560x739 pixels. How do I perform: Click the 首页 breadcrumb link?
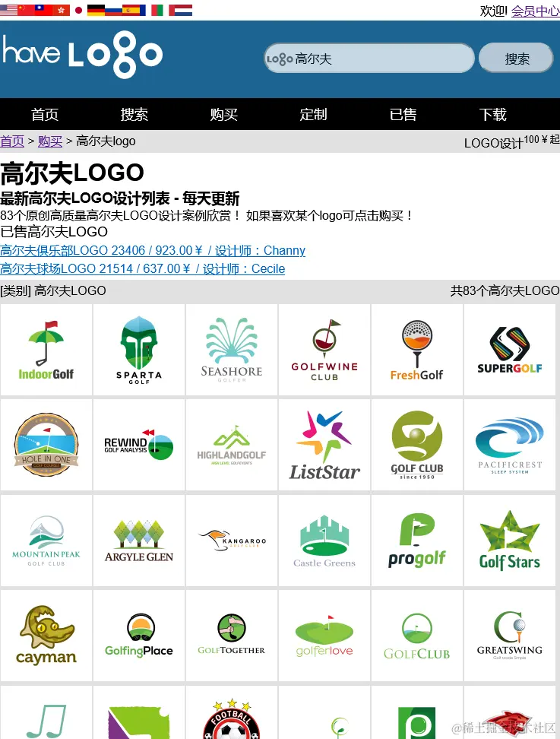pyautogui.click(x=12, y=141)
